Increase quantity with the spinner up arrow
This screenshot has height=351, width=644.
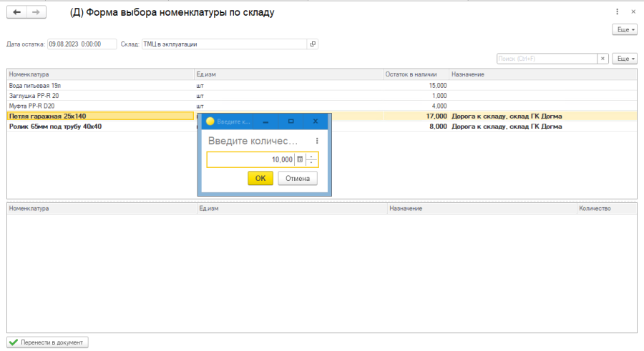coord(312,157)
